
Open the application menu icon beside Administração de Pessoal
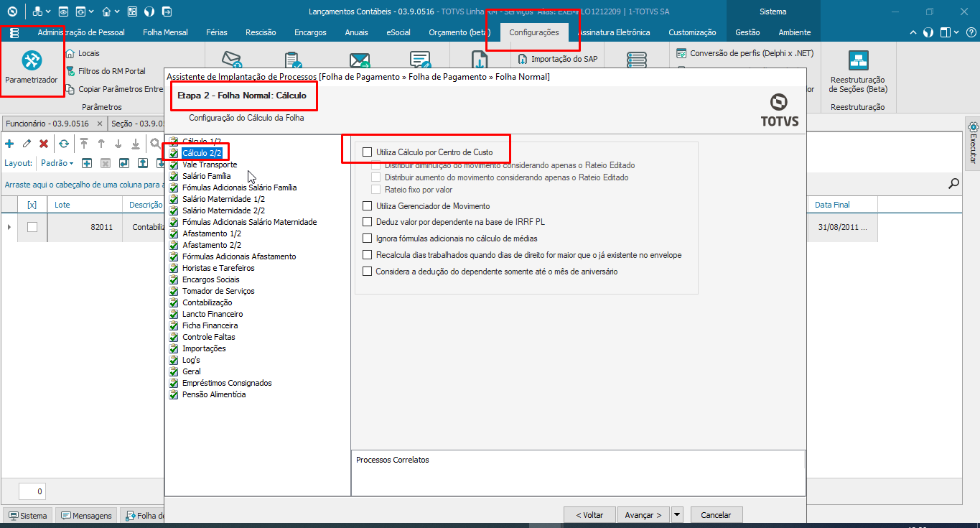14,32
